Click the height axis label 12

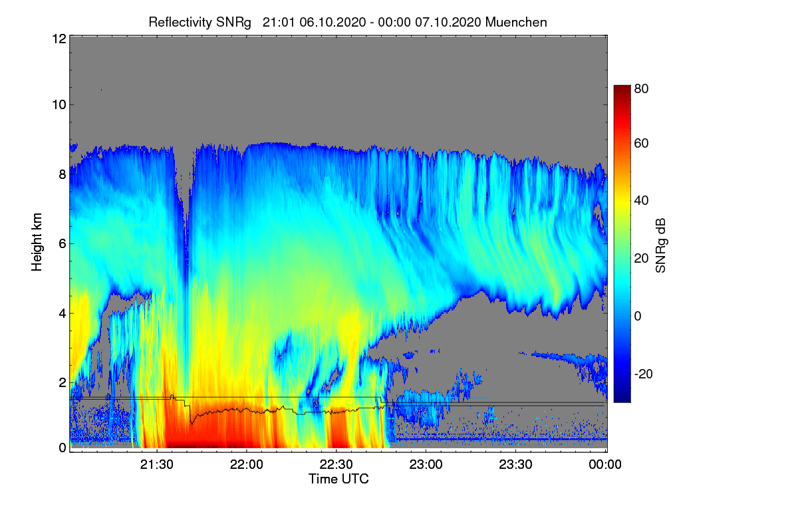tap(59, 39)
